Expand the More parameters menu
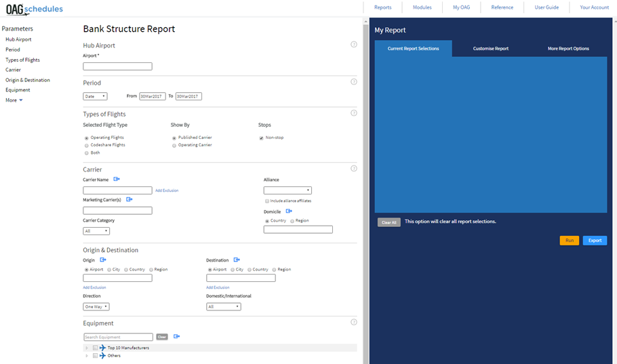This screenshot has width=617, height=364. pos(14,100)
